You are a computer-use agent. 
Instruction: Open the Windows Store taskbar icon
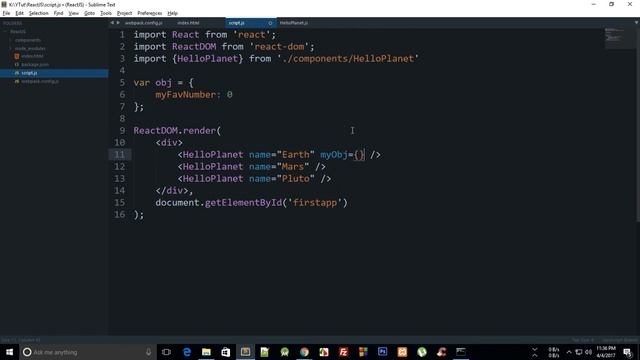pyautogui.click(x=226, y=352)
